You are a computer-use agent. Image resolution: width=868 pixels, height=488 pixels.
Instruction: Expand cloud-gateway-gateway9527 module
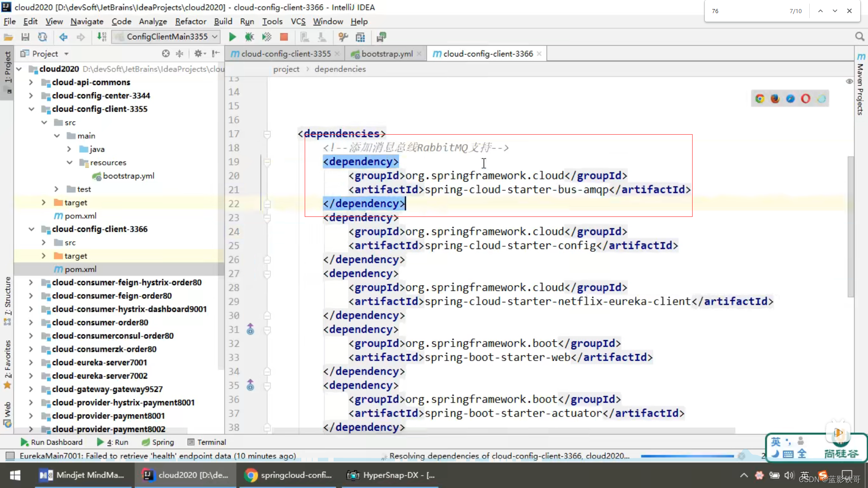click(x=31, y=389)
